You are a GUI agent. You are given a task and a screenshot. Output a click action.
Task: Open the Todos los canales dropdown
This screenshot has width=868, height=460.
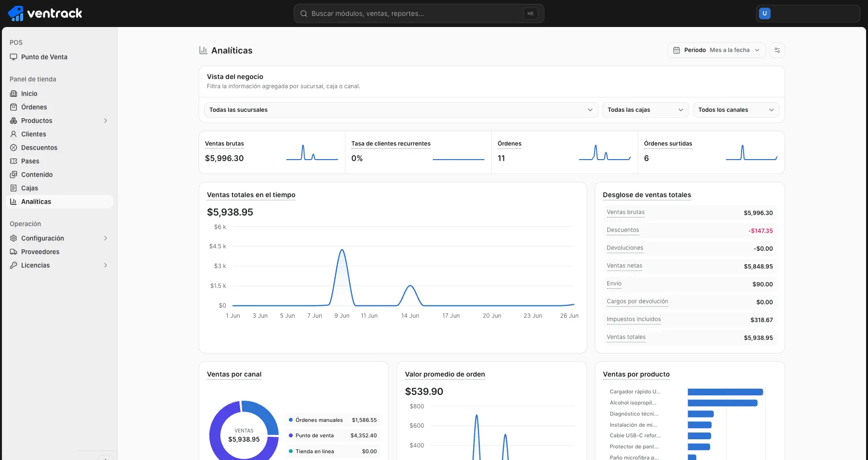click(736, 110)
